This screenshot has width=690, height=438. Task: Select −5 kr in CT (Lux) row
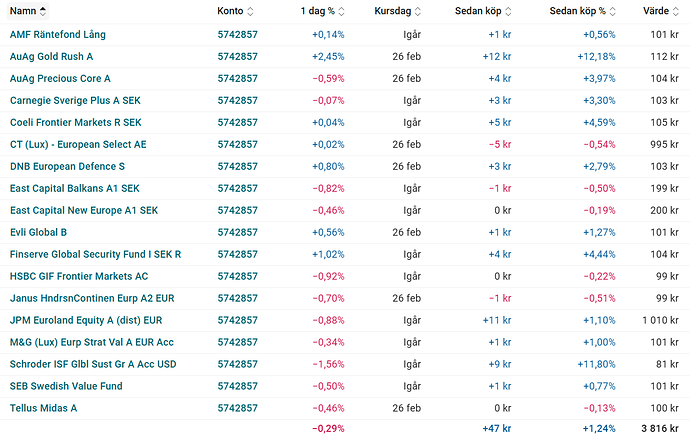pos(500,144)
